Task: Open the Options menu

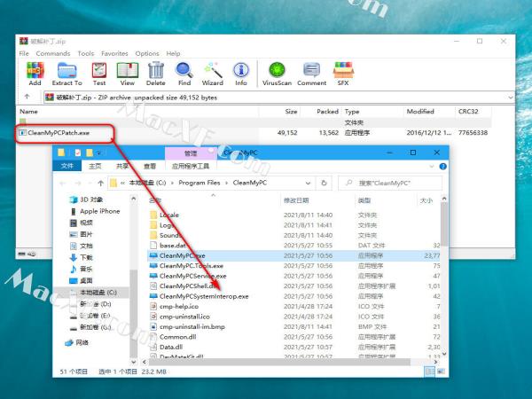Action: (147, 53)
